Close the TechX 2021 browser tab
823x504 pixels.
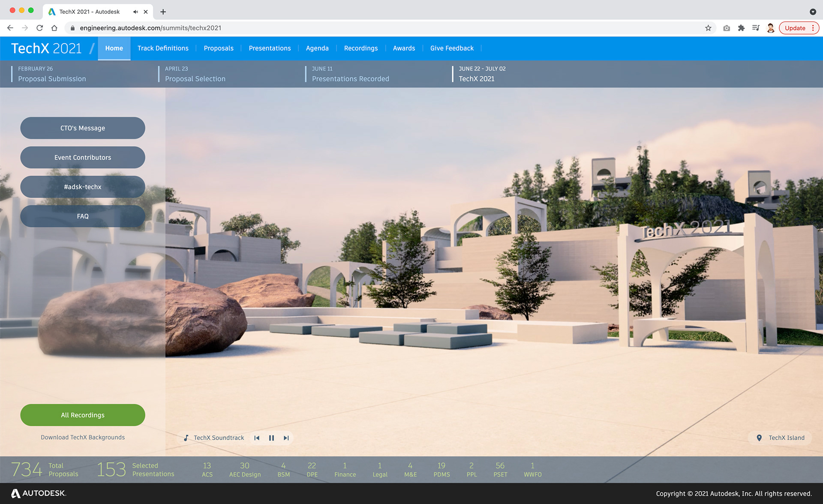tap(146, 12)
